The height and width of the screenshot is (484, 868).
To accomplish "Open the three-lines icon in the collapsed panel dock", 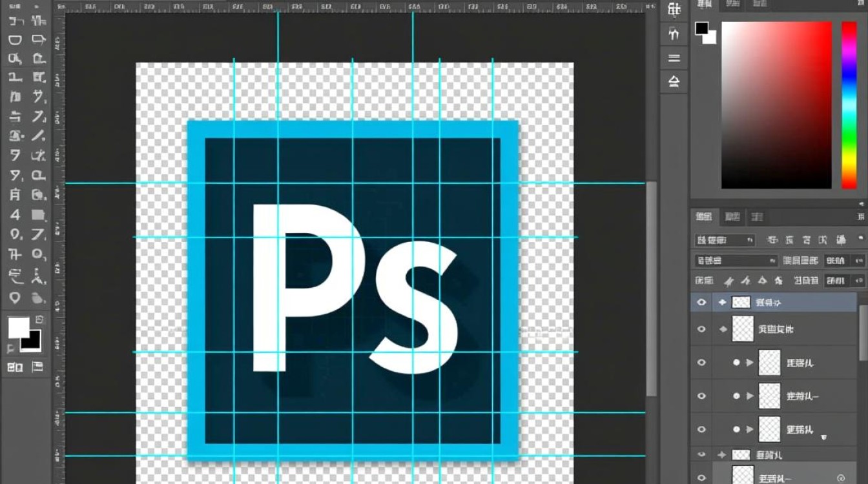I will coord(674,58).
